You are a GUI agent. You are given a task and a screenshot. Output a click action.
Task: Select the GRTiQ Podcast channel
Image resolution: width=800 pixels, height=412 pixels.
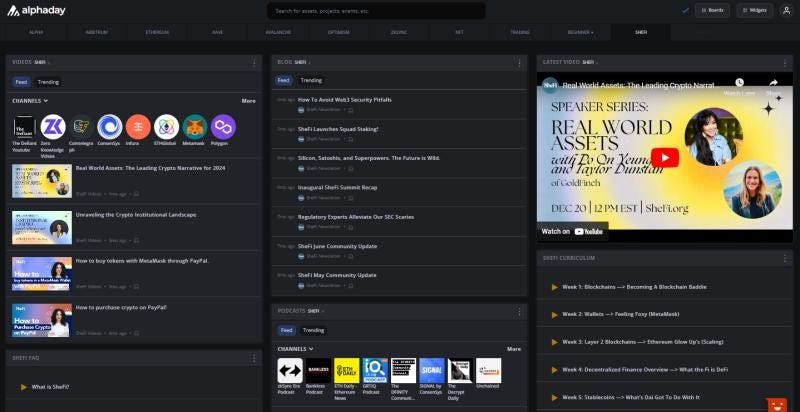point(375,370)
